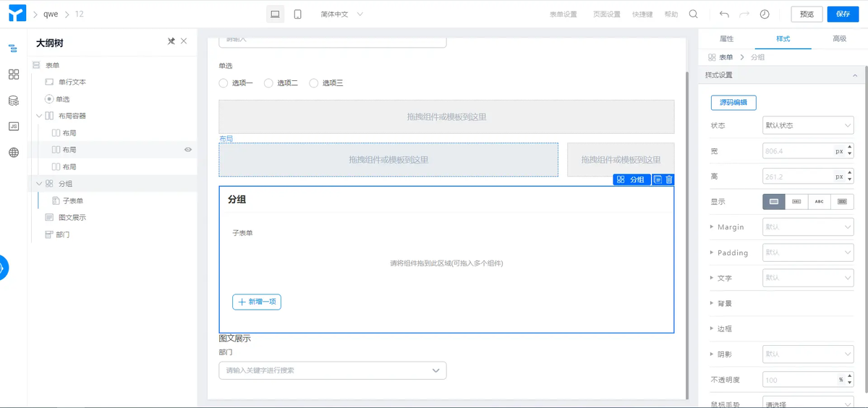Toggle visibility eye for highlighted 布局 row
This screenshot has width=868, height=408.
(x=188, y=150)
